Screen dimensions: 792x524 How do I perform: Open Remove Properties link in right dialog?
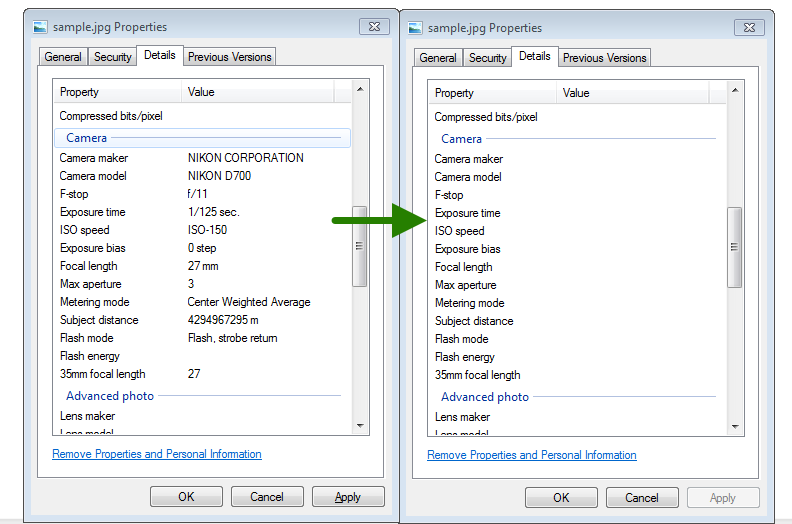point(532,455)
